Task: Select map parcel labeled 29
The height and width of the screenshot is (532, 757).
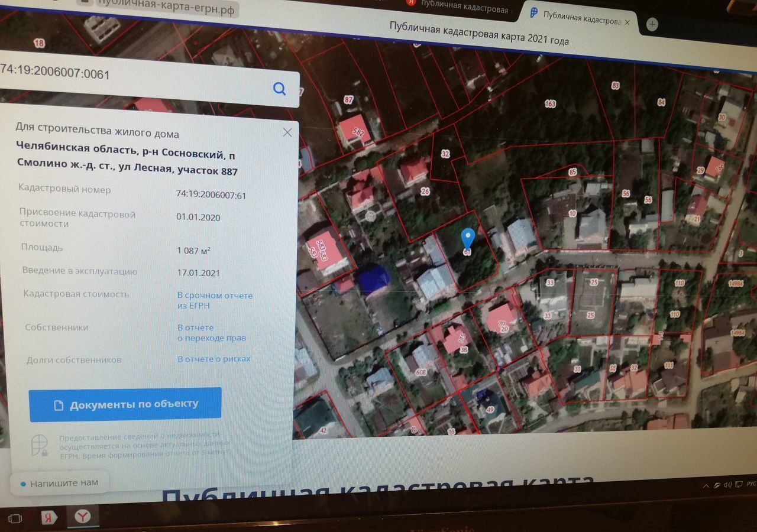Action: point(701,170)
